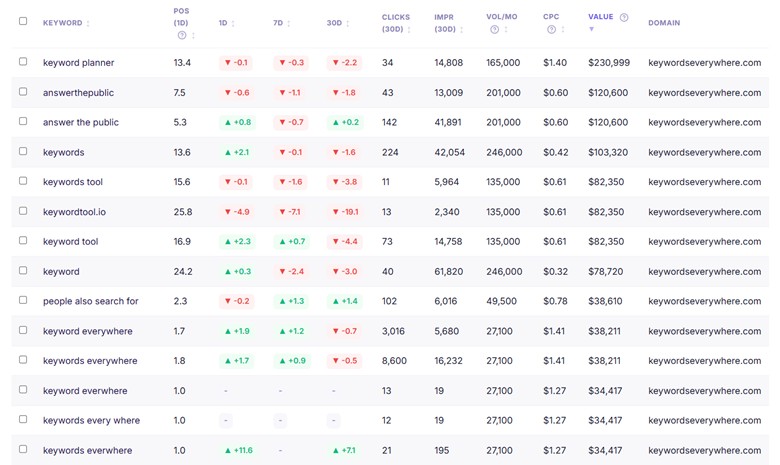Click the $103,320 value cell
Screen dimensions: 780x465
click(608, 152)
